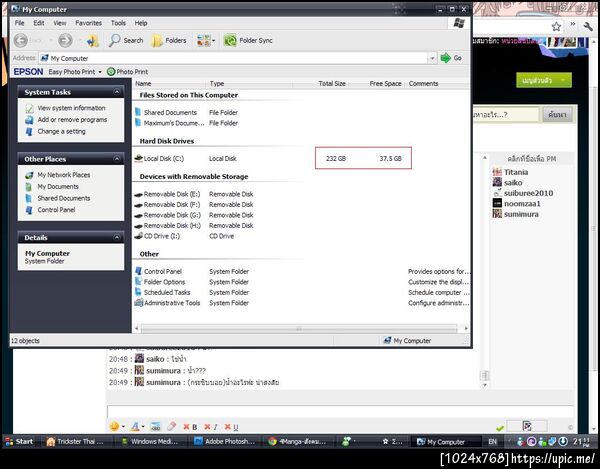The width and height of the screenshot is (600, 469).
Task: Click the EPSON Photo Print button
Action: (127, 72)
